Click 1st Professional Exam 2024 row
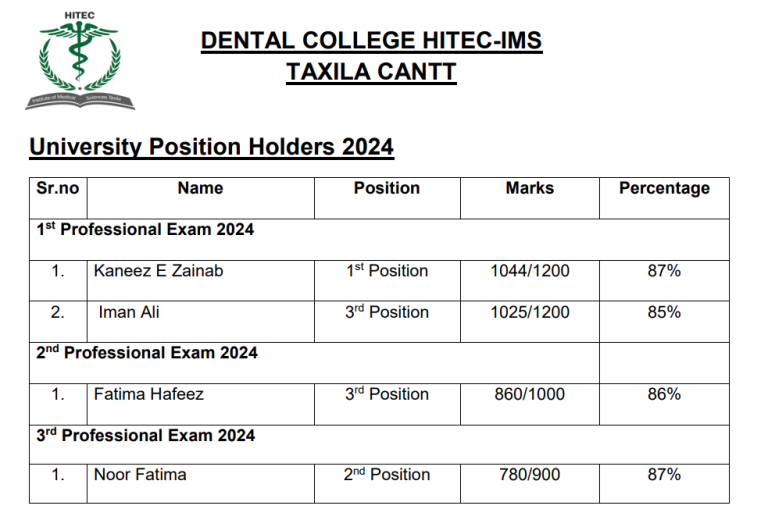Screen dimensions: 768x527 pos(380,240)
